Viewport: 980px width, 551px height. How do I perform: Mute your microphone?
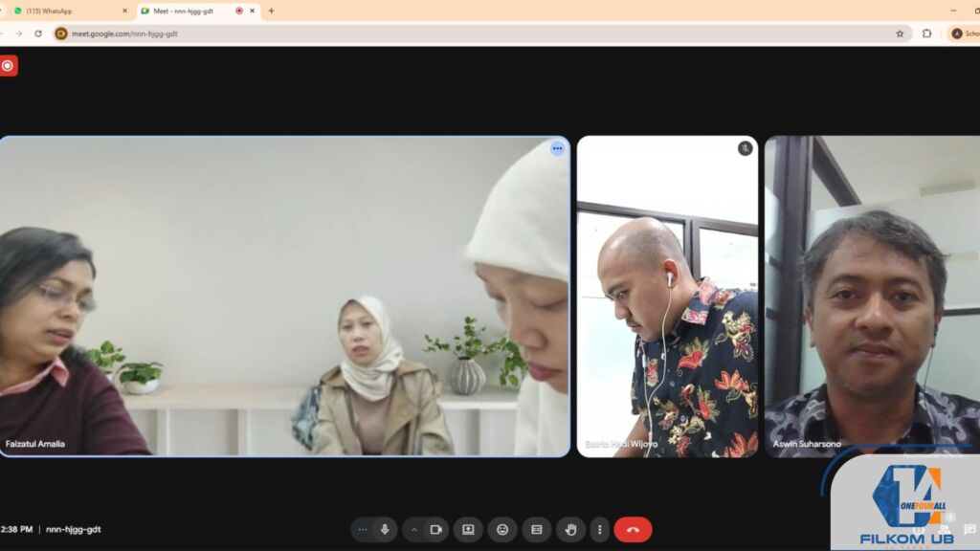click(x=385, y=529)
